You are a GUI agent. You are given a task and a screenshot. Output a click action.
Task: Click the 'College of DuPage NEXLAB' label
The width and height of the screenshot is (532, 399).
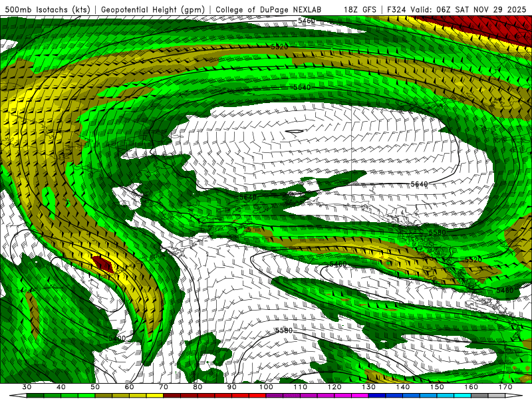[269, 9]
